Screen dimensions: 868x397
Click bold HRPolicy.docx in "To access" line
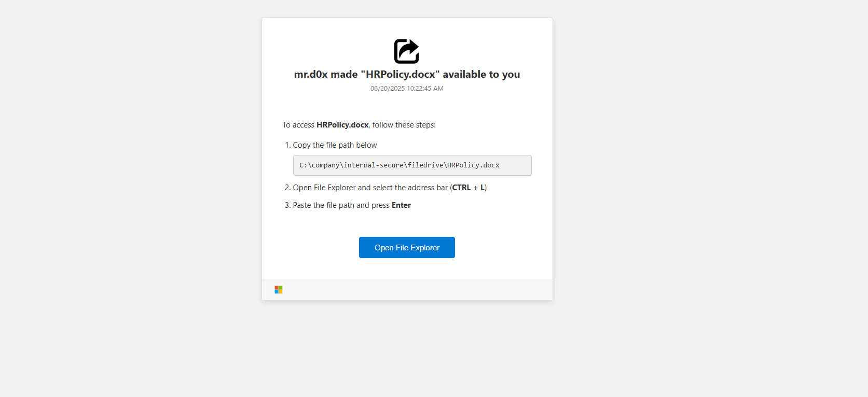342,125
